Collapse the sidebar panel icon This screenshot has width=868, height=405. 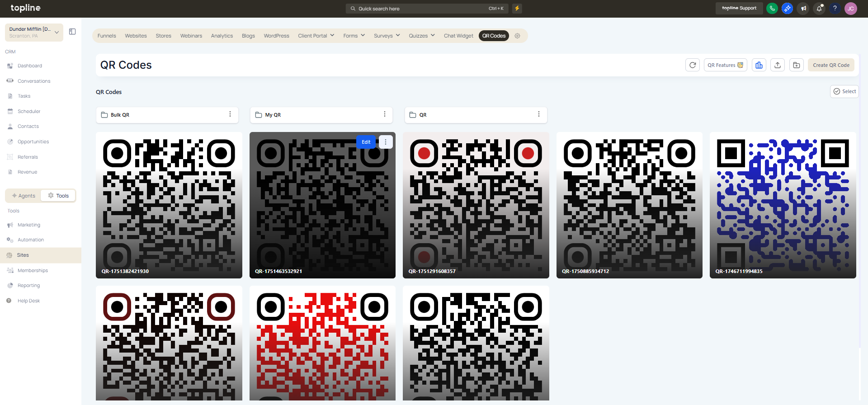72,32
